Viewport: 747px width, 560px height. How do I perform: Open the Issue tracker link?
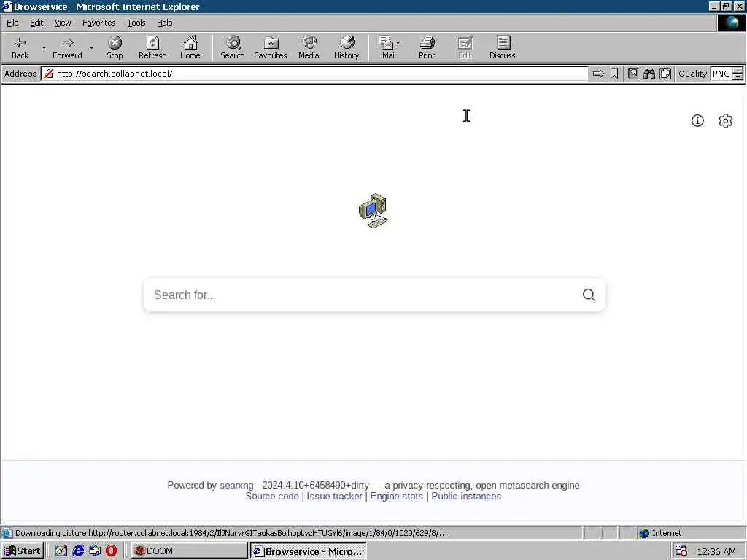pos(334,496)
